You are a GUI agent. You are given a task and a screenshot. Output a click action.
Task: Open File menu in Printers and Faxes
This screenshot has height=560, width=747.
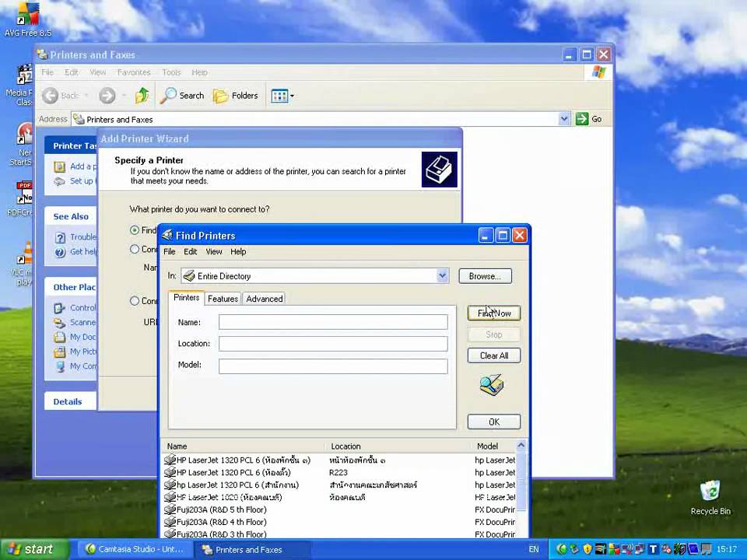(x=47, y=72)
